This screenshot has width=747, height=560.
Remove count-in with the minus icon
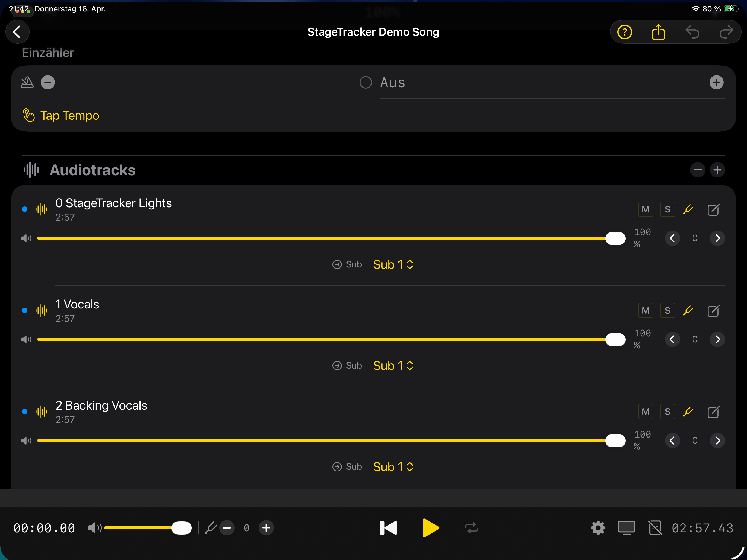click(x=48, y=82)
